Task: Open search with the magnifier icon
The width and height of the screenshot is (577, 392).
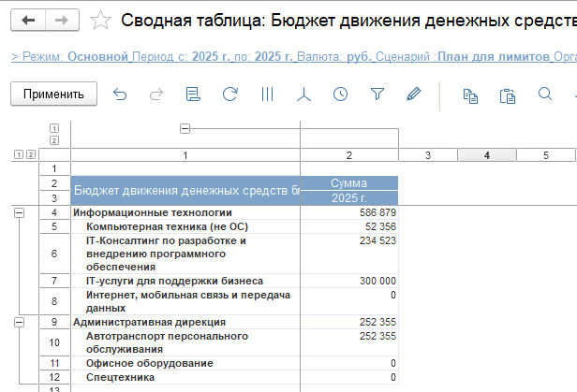Action: pos(544,94)
